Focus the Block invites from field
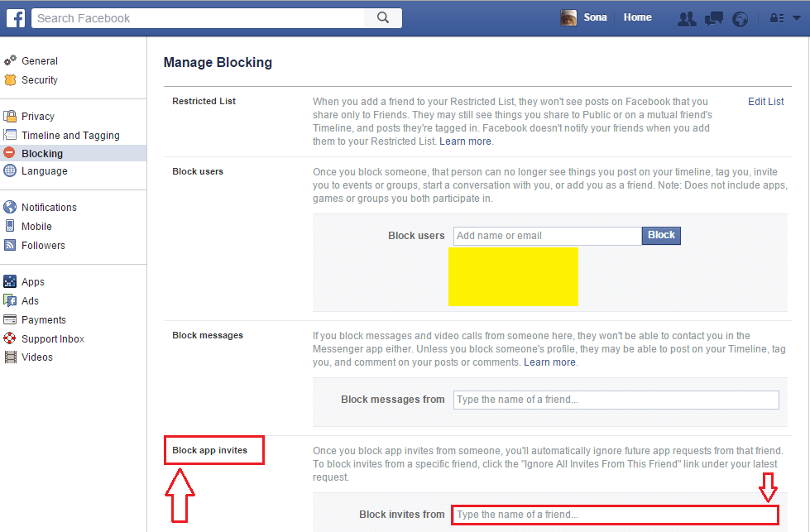 coord(616,515)
